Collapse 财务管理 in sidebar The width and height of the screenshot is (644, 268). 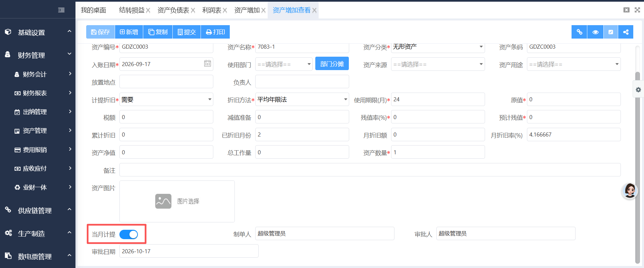[x=38, y=55]
